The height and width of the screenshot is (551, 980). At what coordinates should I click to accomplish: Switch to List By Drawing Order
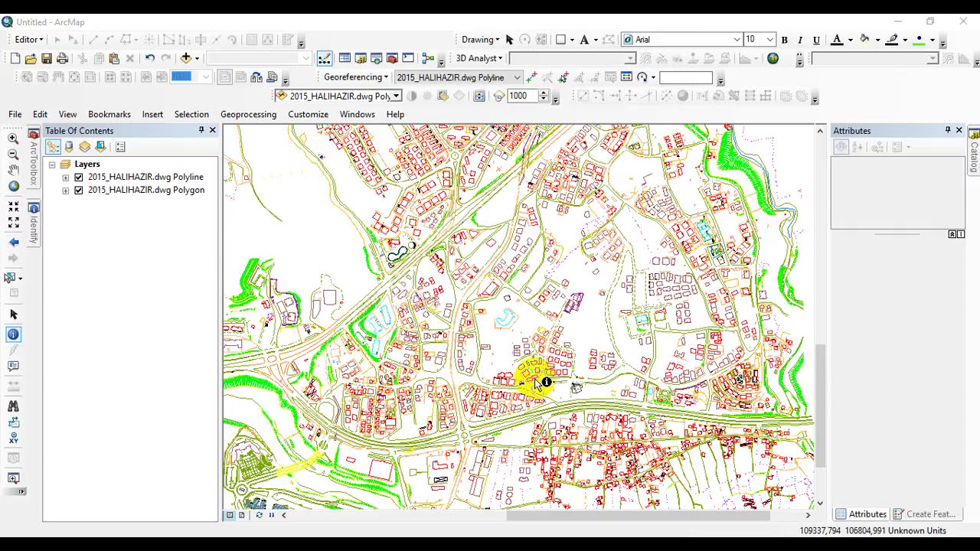pyautogui.click(x=53, y=147)
